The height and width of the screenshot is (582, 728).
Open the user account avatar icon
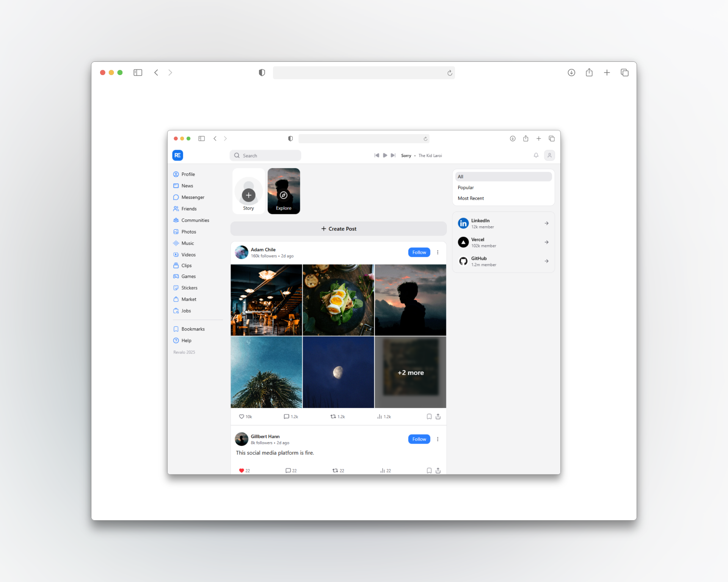click(549, 155)
